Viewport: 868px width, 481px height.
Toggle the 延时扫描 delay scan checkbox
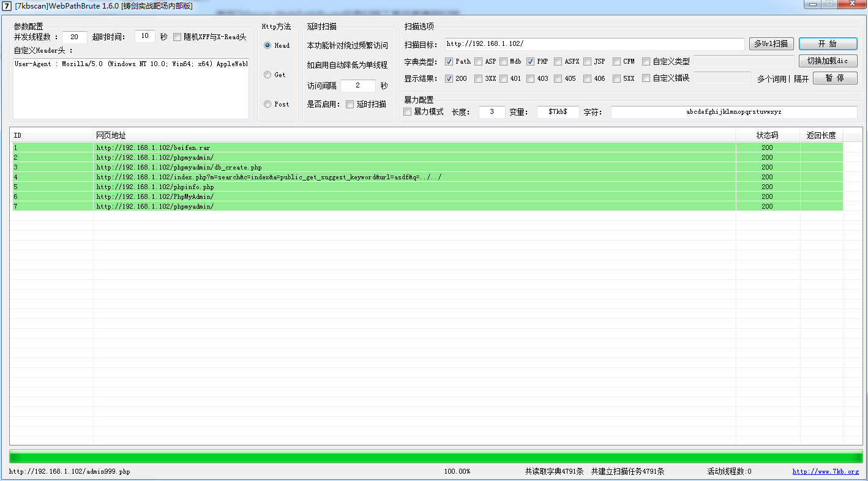[x=350, y=104]
